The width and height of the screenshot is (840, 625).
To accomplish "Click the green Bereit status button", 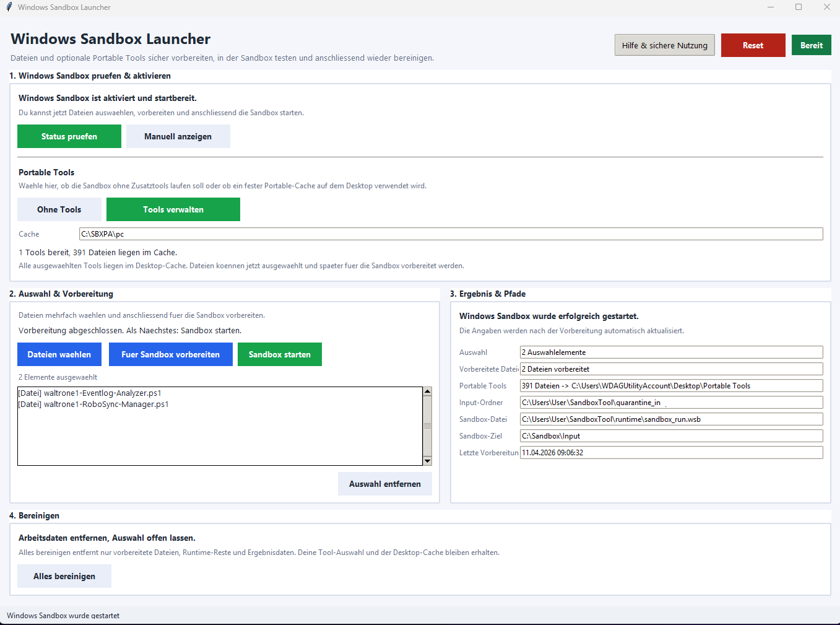I will pos(811,45).
